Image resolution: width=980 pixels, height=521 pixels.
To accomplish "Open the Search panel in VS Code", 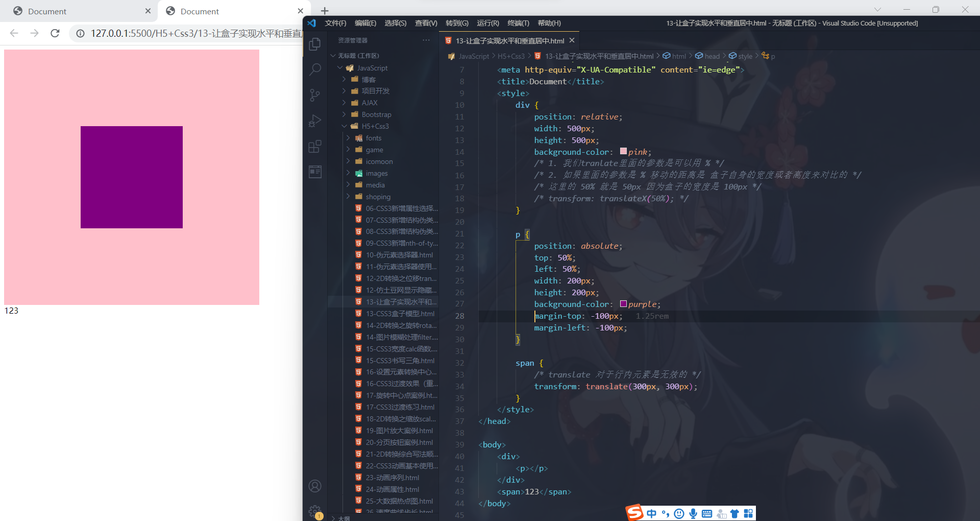I will click(315, 69).
